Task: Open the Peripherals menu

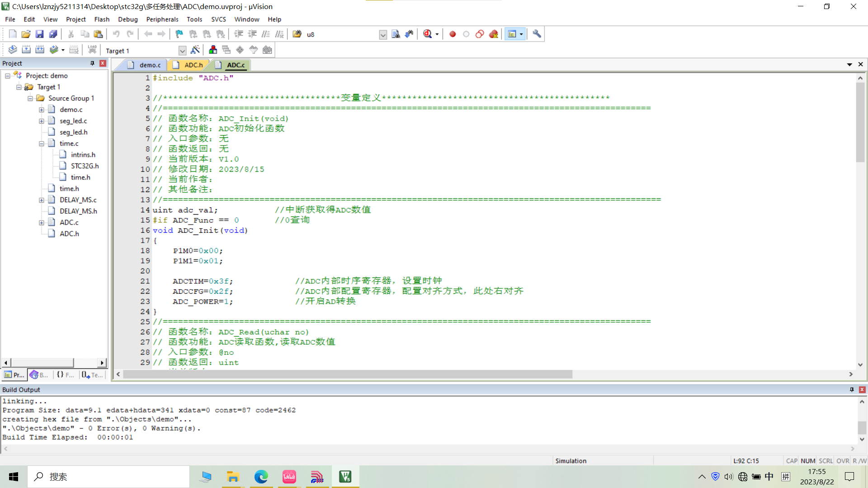Action: 162,19
